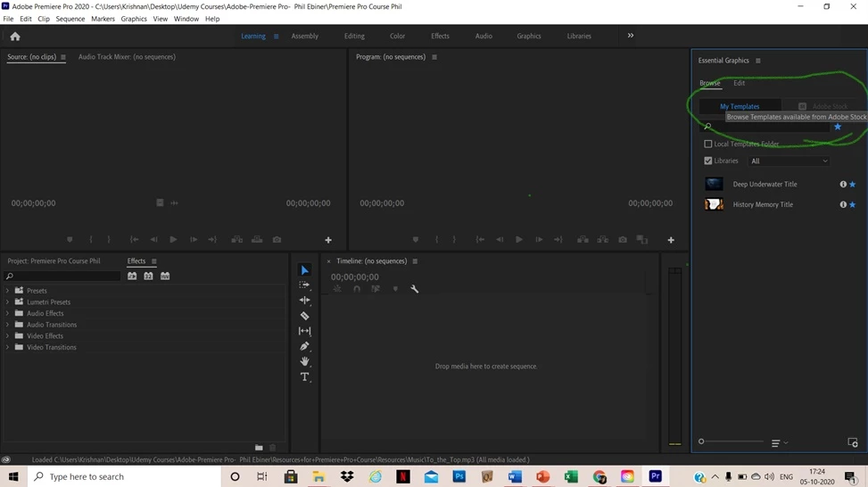Image resolution: width=868 pixels, height=487 pixels.
Task: Select the Type tool
Action: click(x=304, y=377)
